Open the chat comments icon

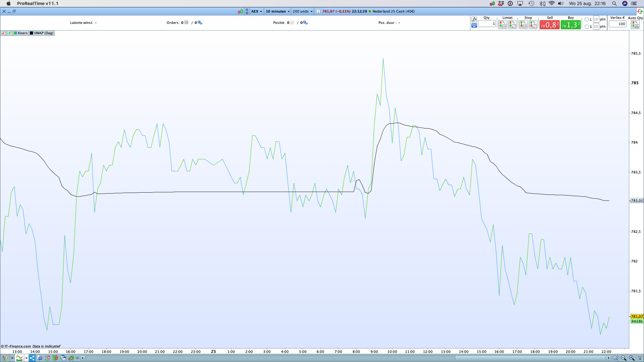click(x=40, y=358)
